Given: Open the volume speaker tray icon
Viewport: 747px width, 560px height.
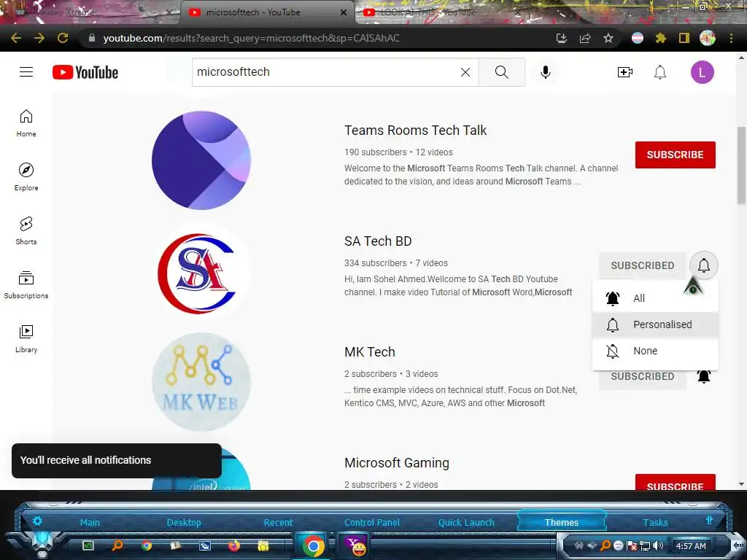Looking at the screenshot, I should pos(658,545).
